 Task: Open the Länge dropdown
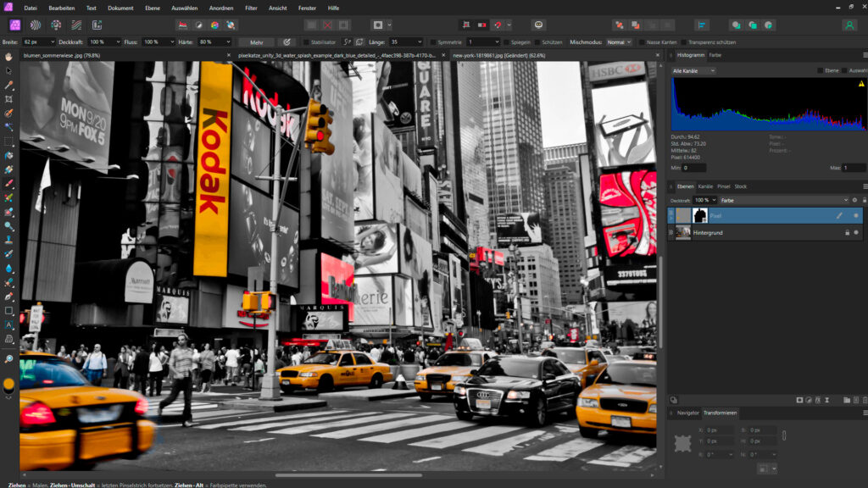point(419,42)
